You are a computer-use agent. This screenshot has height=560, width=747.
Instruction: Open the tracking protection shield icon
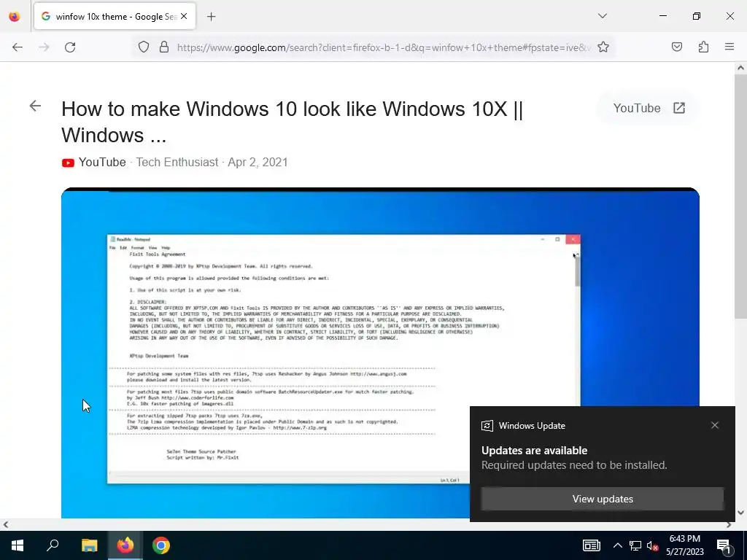pos(144,47)
